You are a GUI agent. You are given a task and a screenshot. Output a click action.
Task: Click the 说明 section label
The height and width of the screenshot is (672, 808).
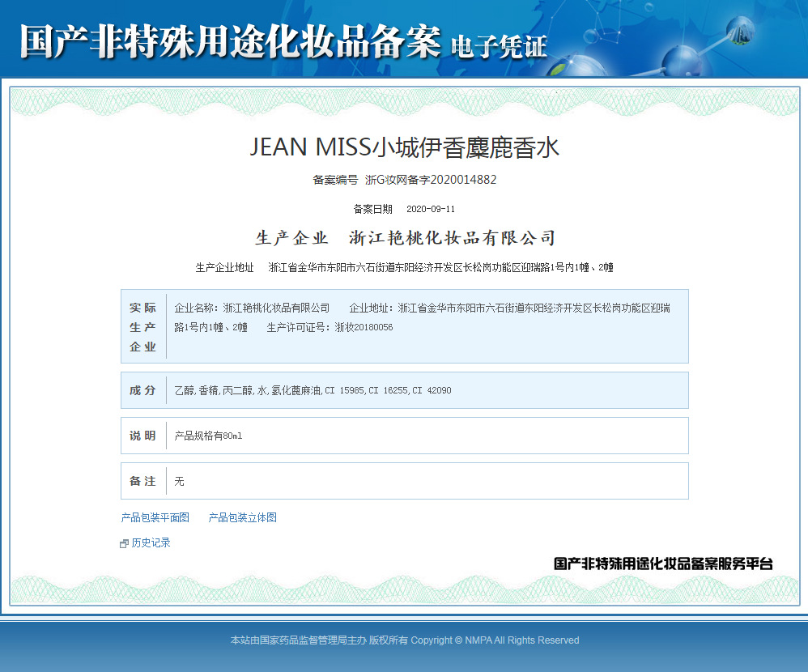pyautogui.click(x=143, y=436)
